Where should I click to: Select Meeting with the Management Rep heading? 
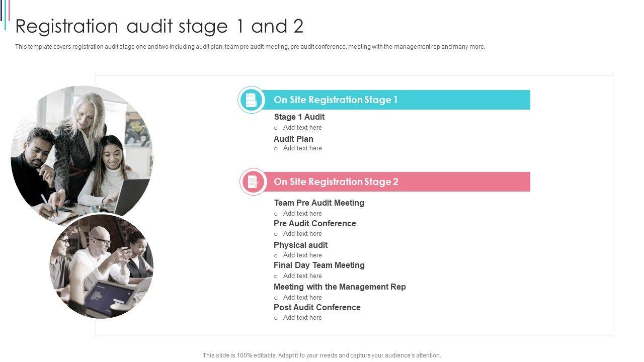tap(340, 287)
